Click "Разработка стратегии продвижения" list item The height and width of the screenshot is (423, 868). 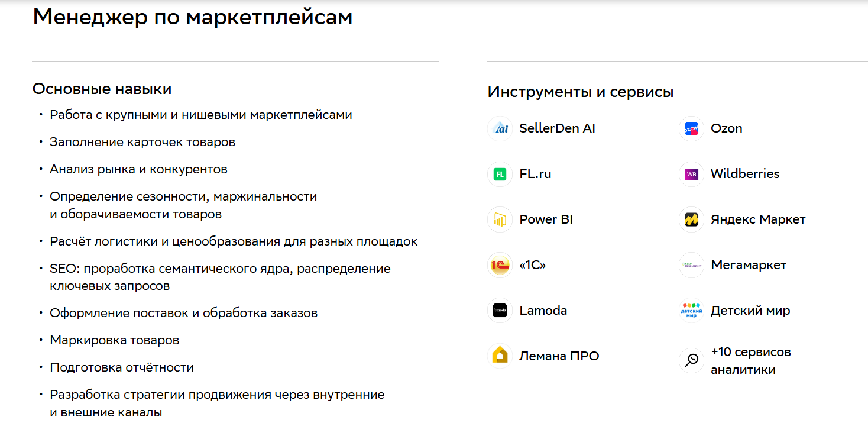(217, 403)
